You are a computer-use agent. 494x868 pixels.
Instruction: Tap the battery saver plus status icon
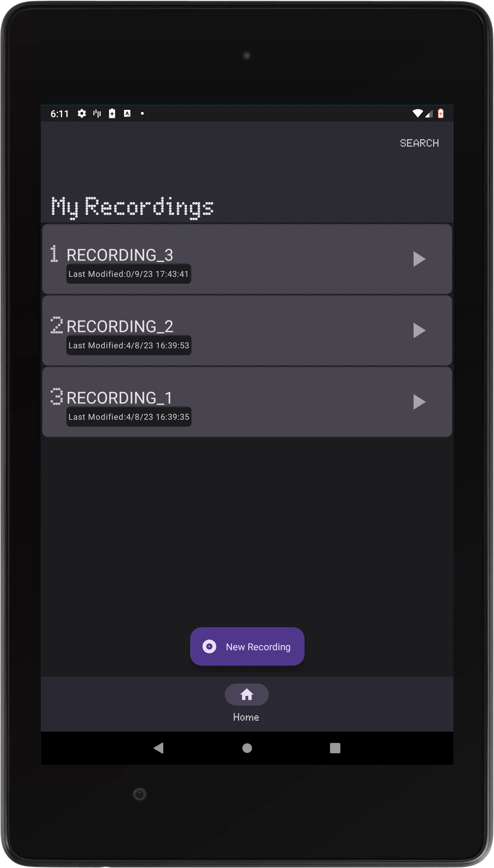pos(112,113)
